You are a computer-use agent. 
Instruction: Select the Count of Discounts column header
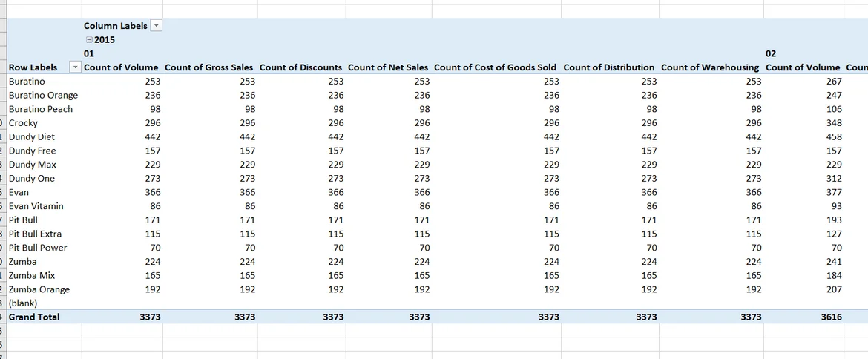(x=300, y=67)
